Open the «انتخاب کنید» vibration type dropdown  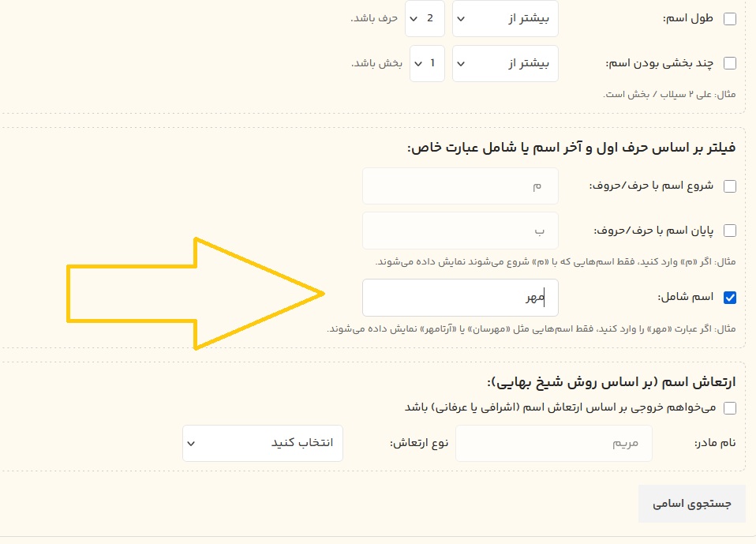(262, 443)
